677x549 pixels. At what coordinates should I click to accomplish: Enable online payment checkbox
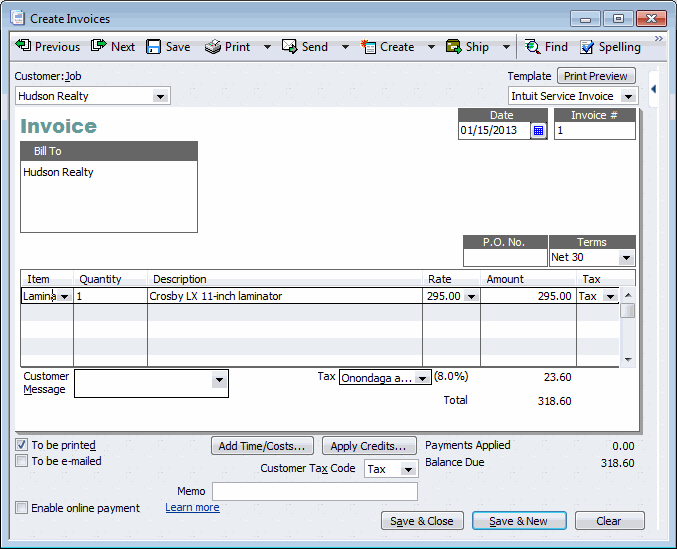pyautogui.click(x=21, y=508)
